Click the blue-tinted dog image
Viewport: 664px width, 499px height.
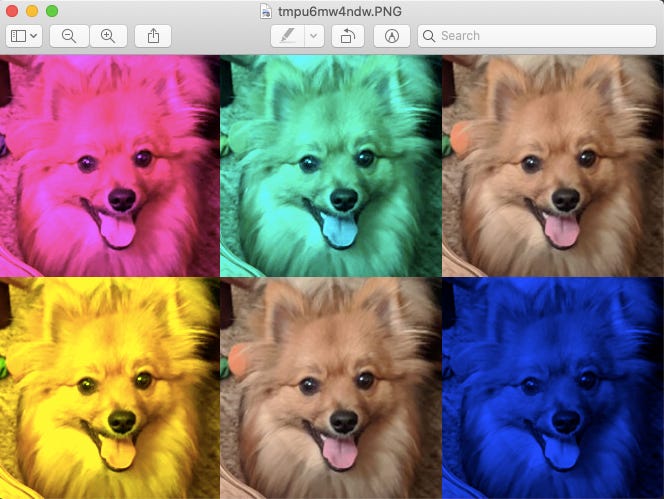553,388
